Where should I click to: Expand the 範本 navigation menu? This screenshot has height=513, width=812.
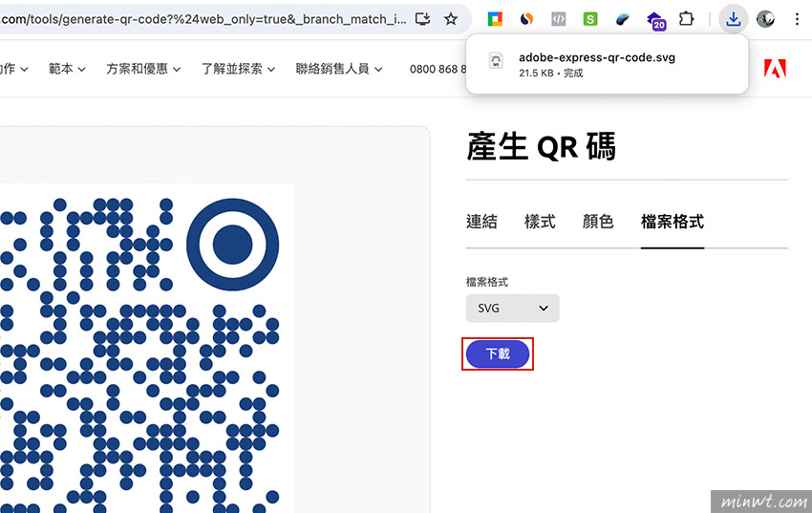pos(67,69)
